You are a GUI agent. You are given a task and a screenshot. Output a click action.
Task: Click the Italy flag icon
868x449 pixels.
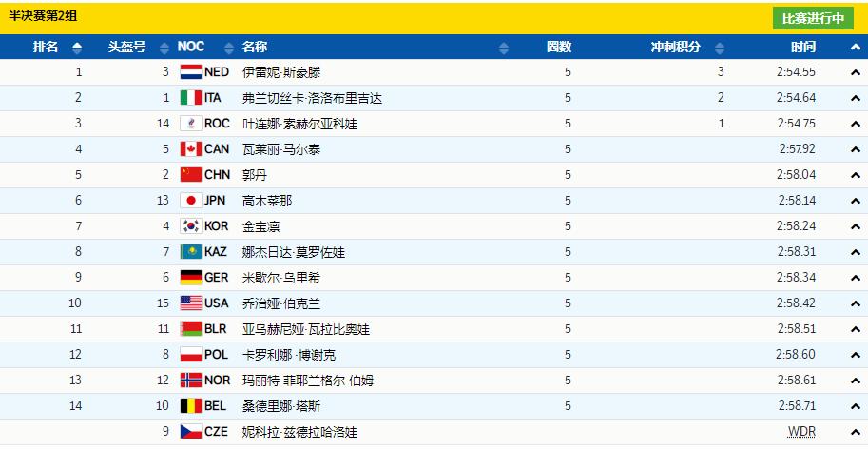click(x=191, y=98)
